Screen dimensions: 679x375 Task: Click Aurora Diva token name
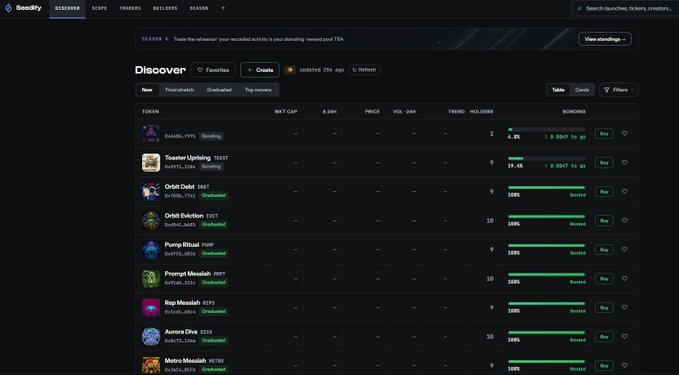click(181, 332)
